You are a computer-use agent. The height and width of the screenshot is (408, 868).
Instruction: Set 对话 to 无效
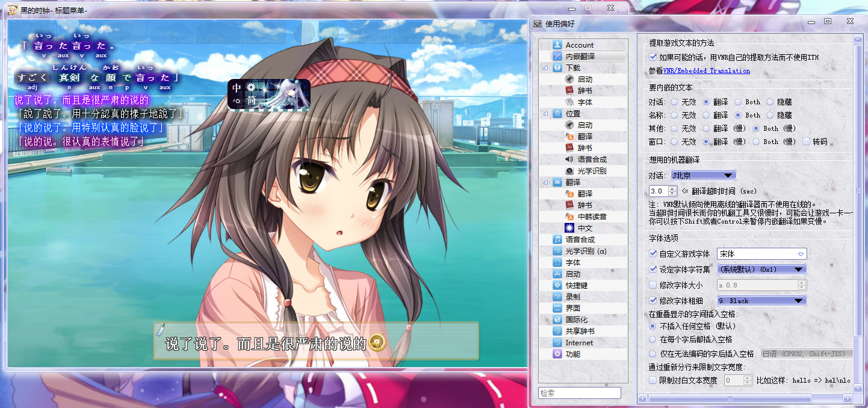tap(674, 102)
